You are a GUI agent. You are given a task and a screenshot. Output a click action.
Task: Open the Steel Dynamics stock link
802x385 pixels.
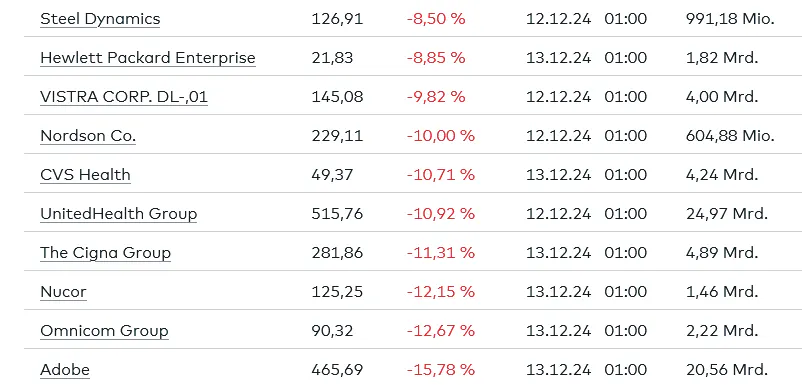point(100,19)
